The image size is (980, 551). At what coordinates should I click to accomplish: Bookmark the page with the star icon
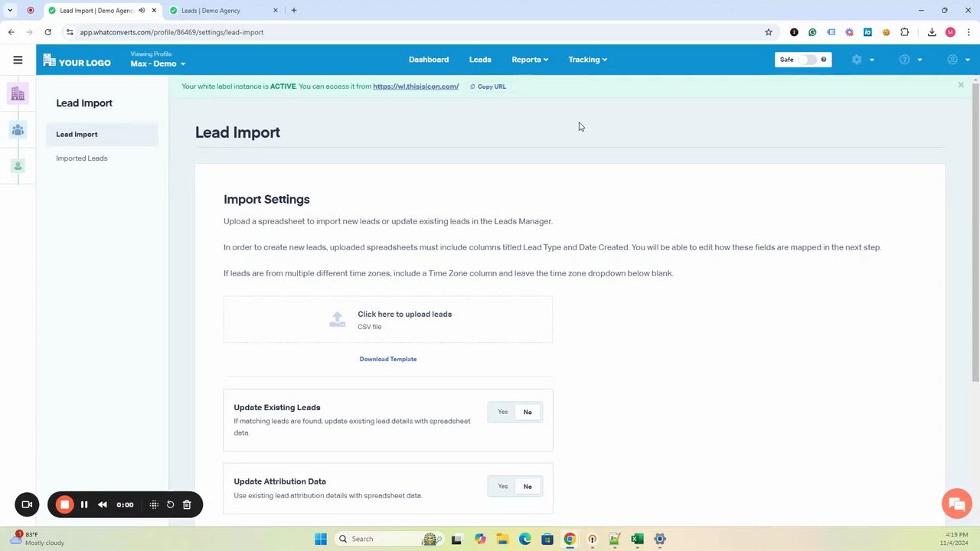769,32
